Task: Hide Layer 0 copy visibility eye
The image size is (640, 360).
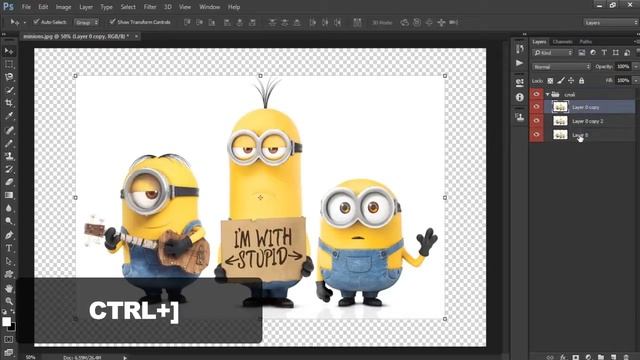Action: (536, 107)
